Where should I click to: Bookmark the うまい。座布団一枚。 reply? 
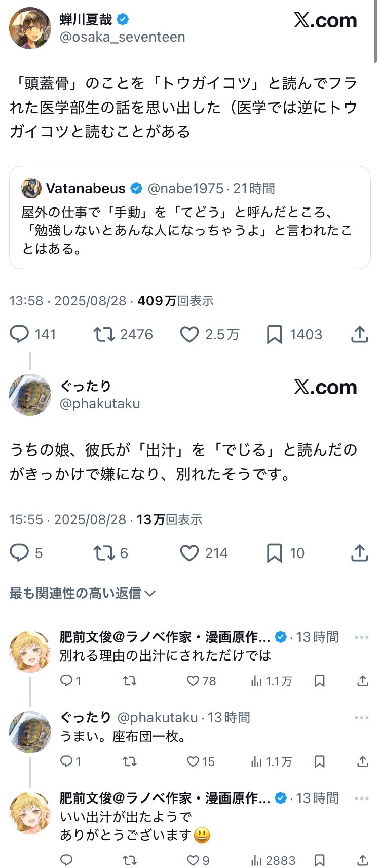[320, 761]
